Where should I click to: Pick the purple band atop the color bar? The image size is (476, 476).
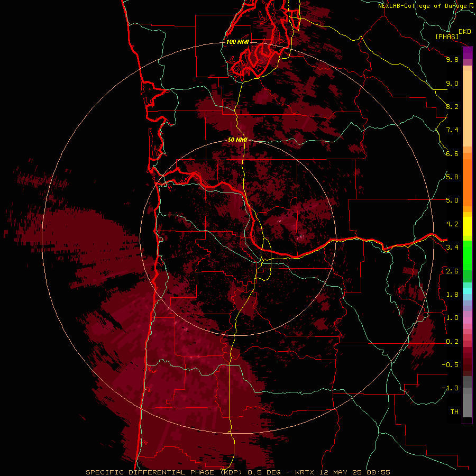467,53
